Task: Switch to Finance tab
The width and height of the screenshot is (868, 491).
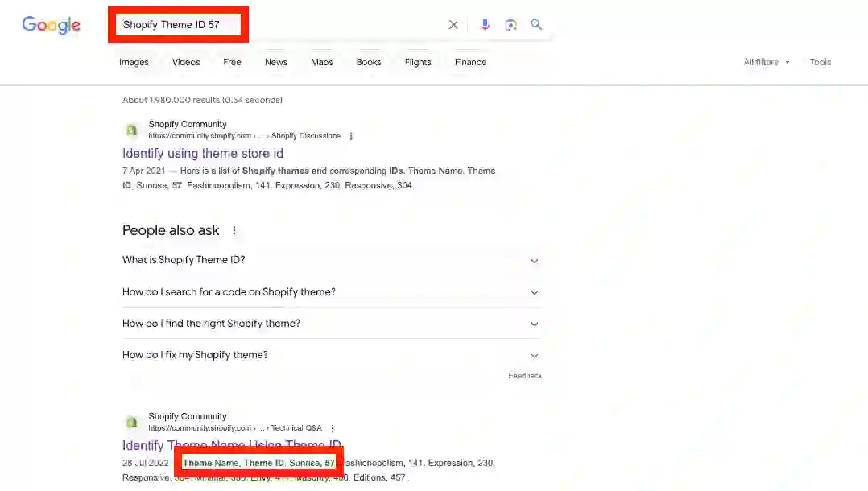Action: pos(470,62)
